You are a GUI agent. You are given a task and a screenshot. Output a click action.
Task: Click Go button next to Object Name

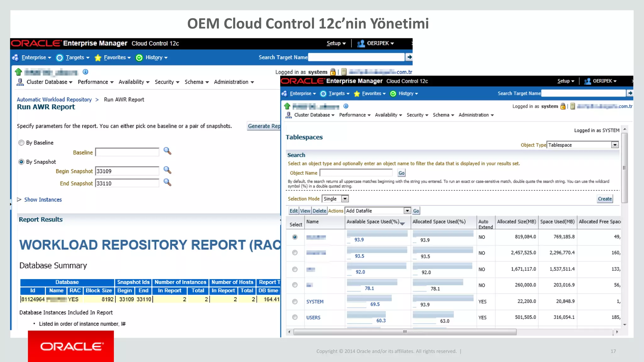[402, 173]
